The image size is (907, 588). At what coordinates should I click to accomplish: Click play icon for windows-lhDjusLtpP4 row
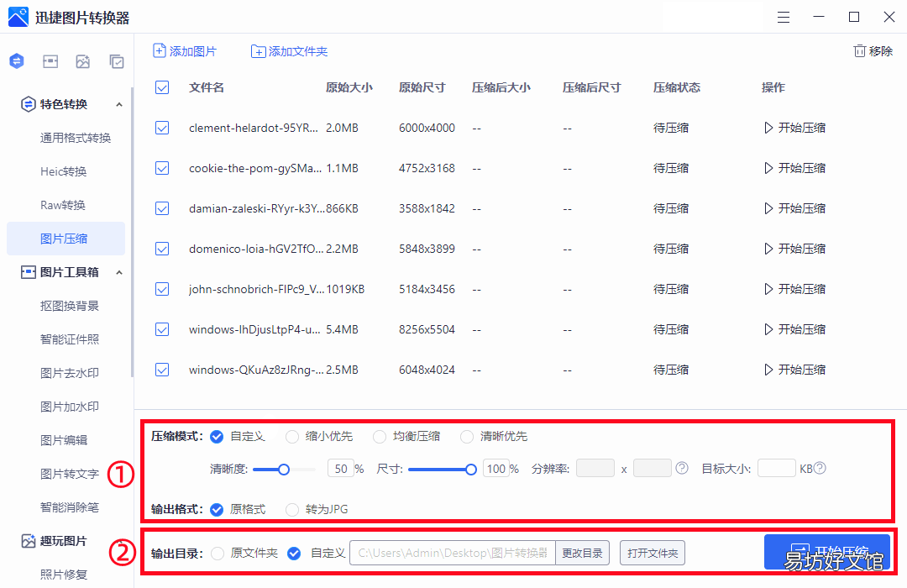pyautogui.click(x=768, y=329)
